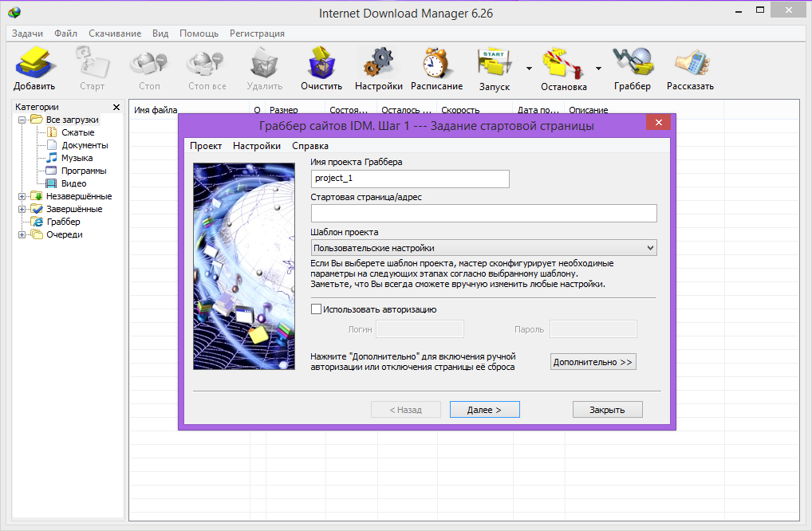Minimize the Internet Download Manager window
The width and height of the screenshot is (812, 531).
tap(739, 10)
